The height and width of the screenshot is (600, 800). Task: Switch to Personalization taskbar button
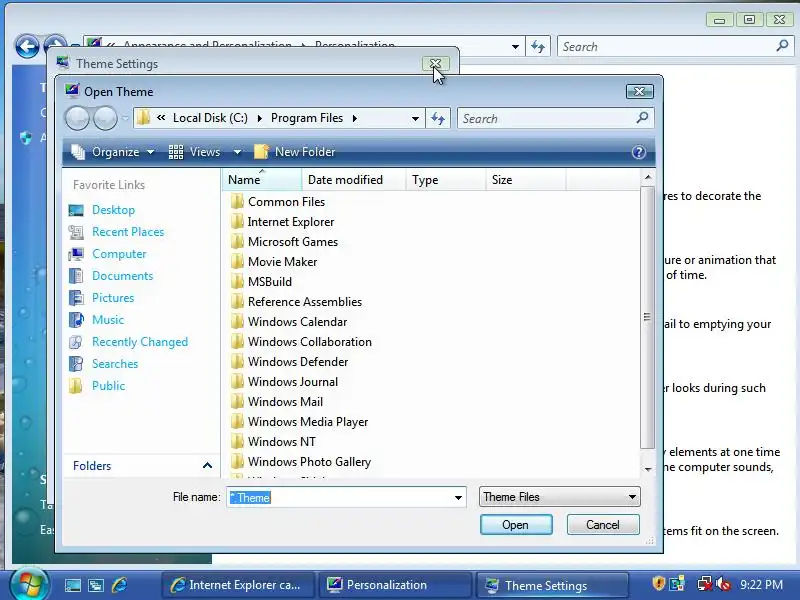point(395,585)
